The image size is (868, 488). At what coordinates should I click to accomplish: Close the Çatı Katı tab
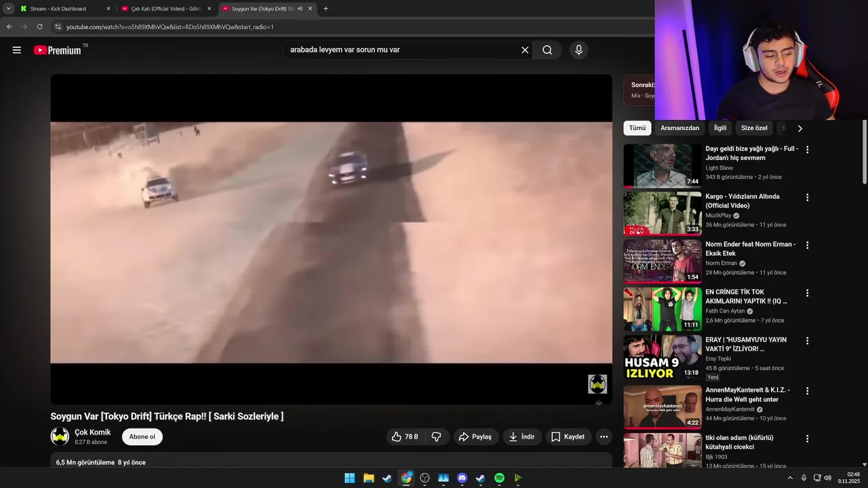pos(209,9)
